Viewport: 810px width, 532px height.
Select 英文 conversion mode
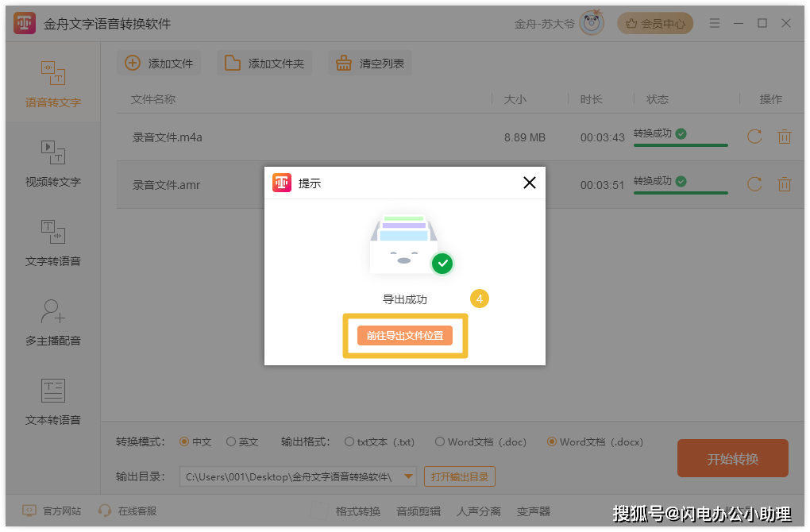coord(242,442)
